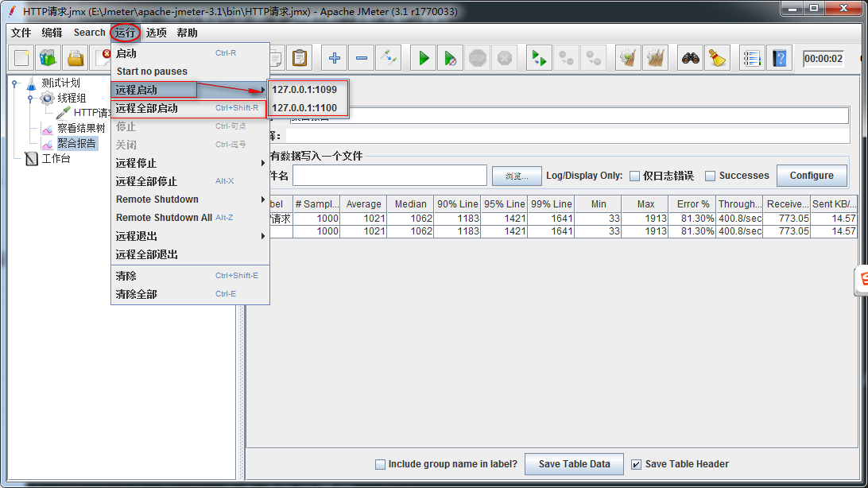Choose 清除 menu entry
The width and height of the screenshot is (868, 488).
(x=190, y=276)
